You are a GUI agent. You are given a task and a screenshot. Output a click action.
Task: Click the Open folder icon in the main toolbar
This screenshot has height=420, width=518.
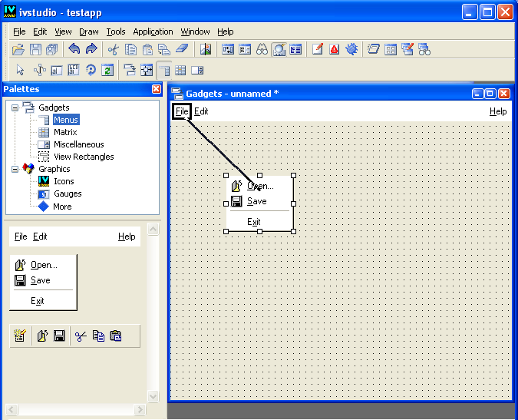click(x=18, y=49)
